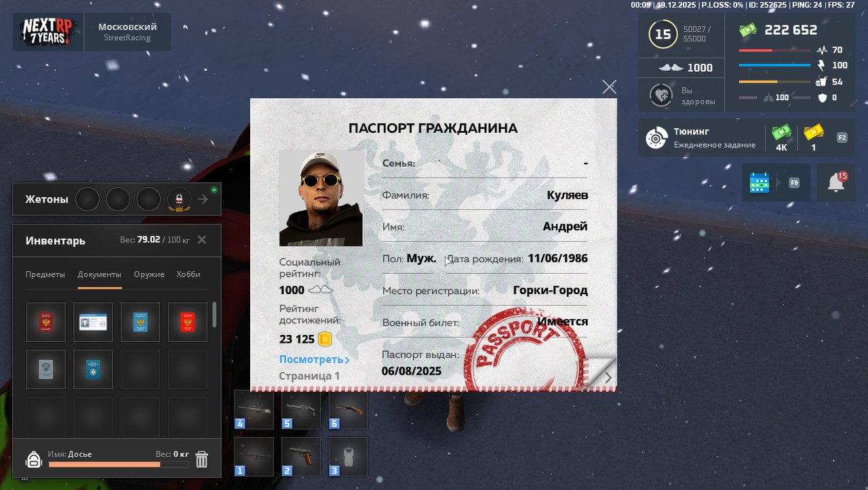Flip to the next passport page via right chevron
868x490 pixels.
pos(607,377)
